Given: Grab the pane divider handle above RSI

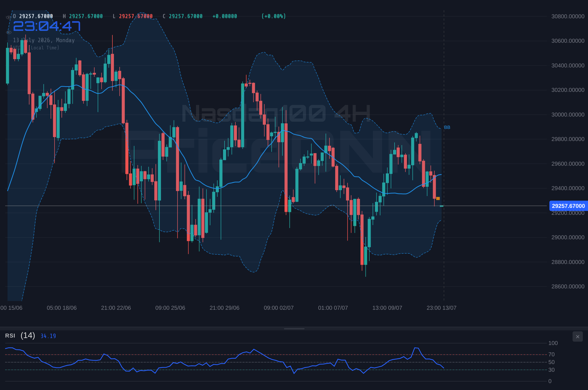Looking at the screenshot, I should coord(294,329).
